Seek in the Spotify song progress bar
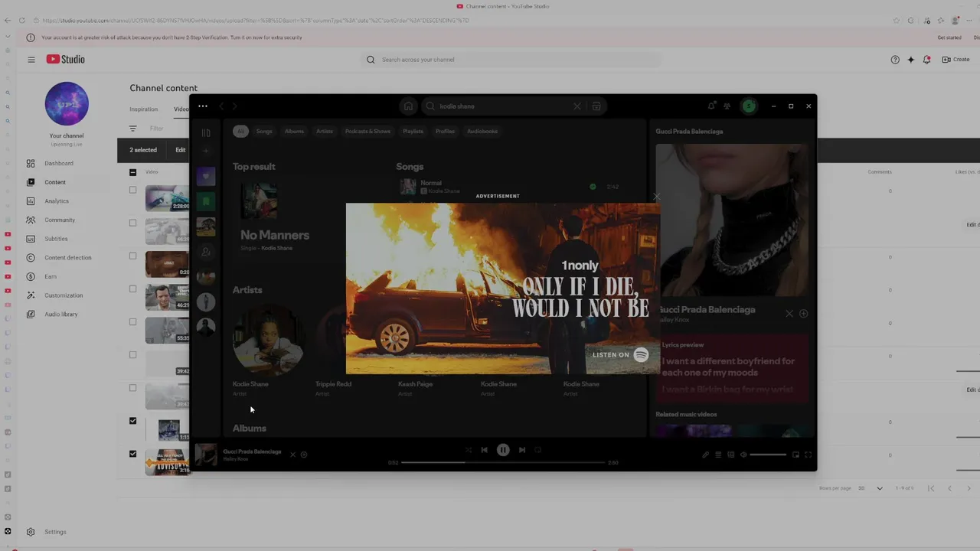 click(504, 462)
